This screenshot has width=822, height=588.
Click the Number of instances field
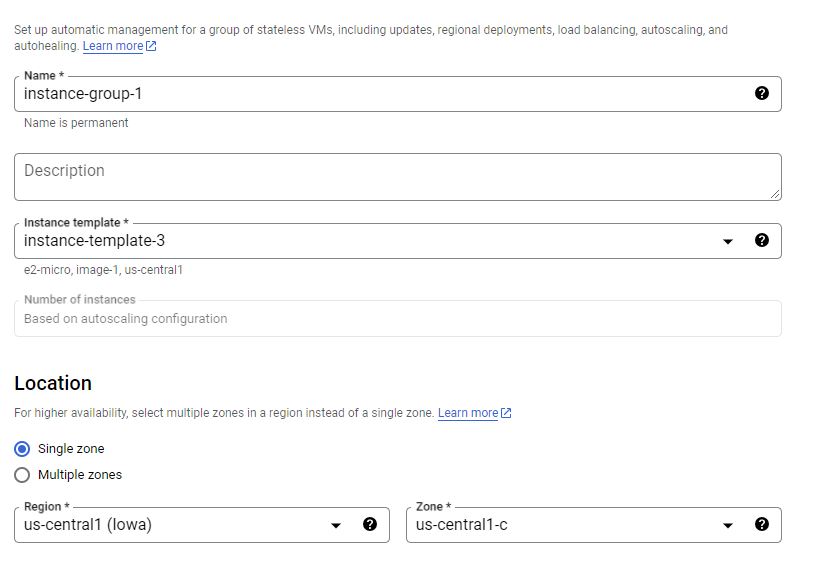coord(397,319)
